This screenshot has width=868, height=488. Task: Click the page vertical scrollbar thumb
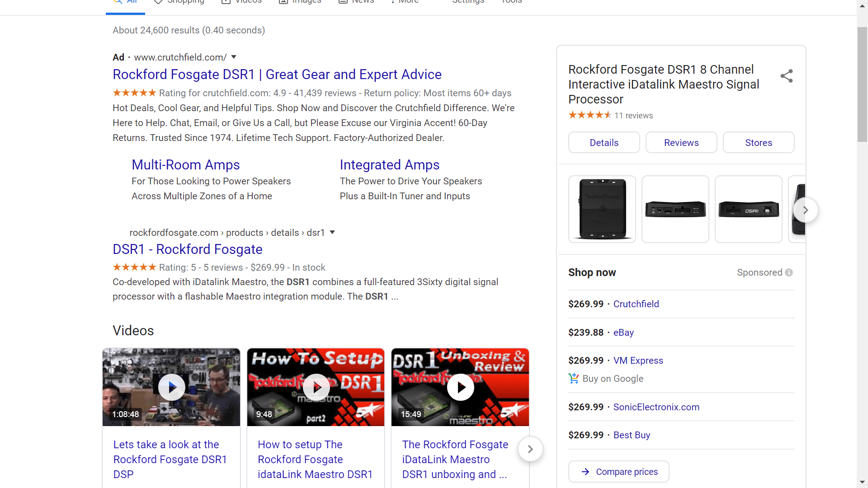[x=862, y=84]
